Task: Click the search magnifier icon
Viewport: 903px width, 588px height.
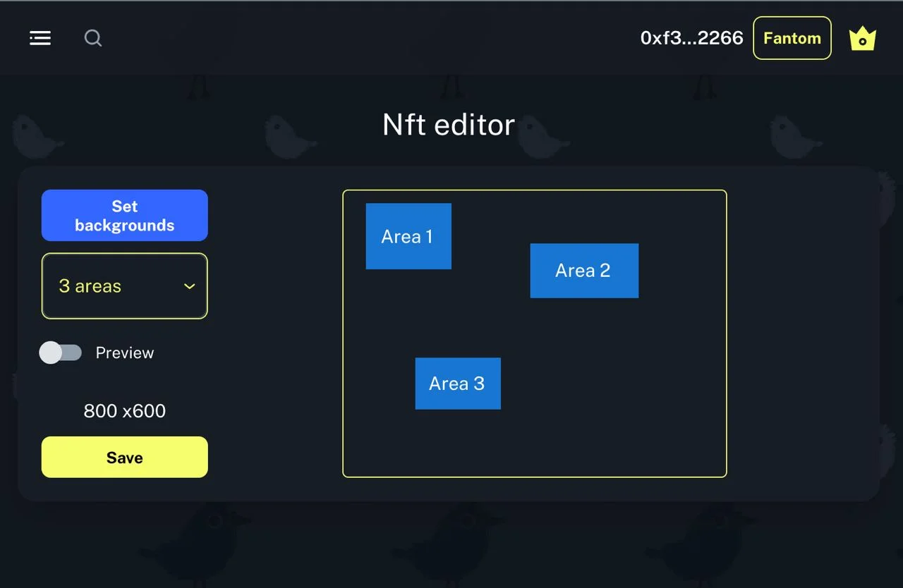Action: pyautogui.click(x=93, y=38)
